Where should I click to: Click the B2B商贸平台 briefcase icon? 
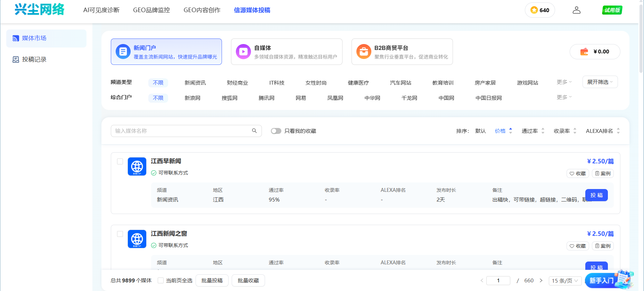[364, 52]
